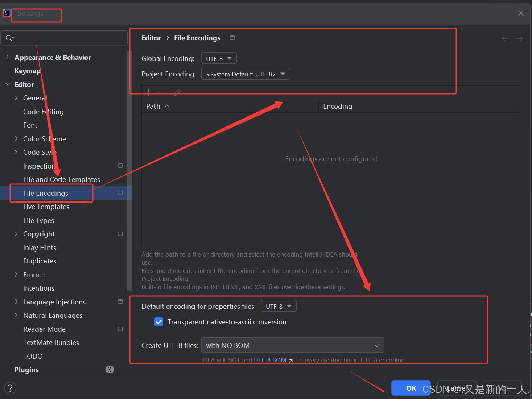Open the Global Encoding dropdown
This screenshot has width=532, height=399.
(x=219, y=58)
